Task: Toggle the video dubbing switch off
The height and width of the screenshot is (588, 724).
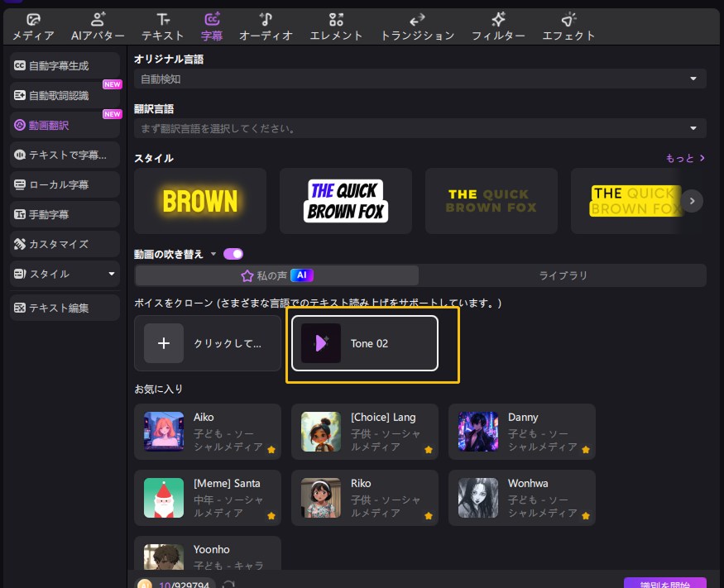Action: pyautogui.click(x=233, y=254)
